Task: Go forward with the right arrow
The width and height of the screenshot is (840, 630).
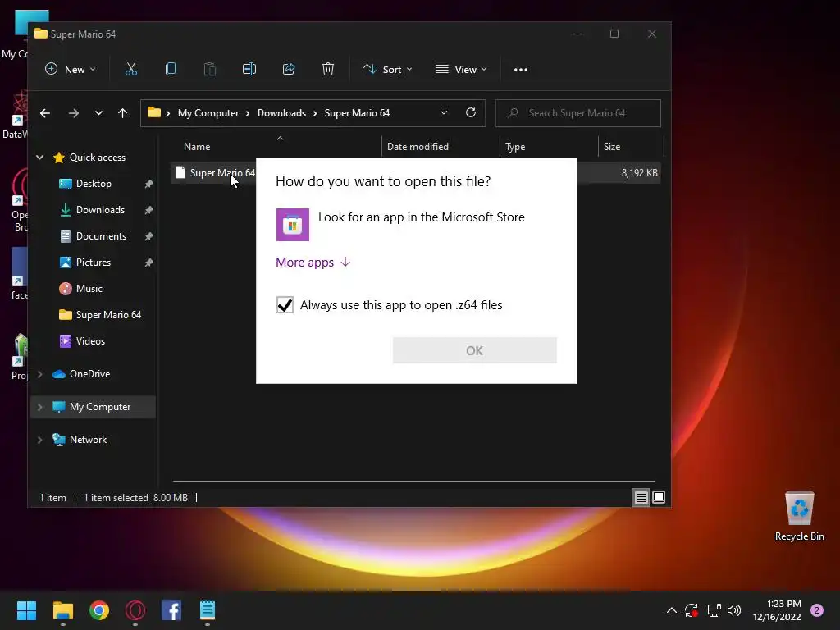Action: (x=73, y=113)
